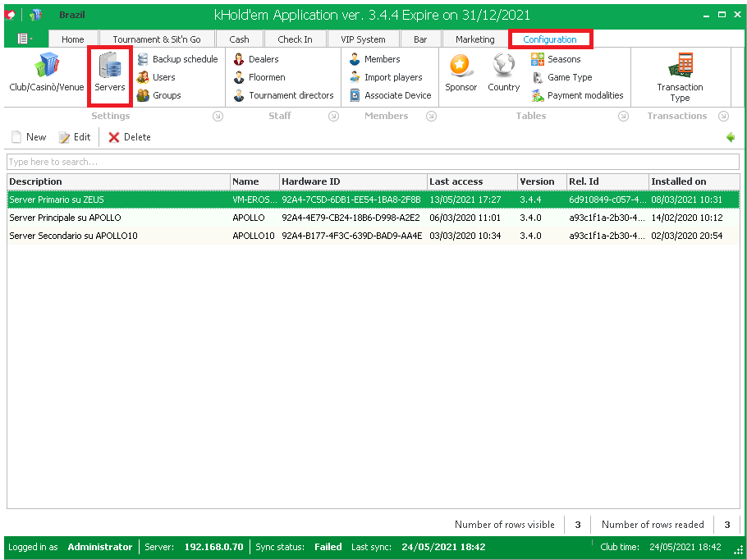The height and width of the screenshot is (560, 747).
Task: Expand the Settings group launcher
Action: coord(218,116)
